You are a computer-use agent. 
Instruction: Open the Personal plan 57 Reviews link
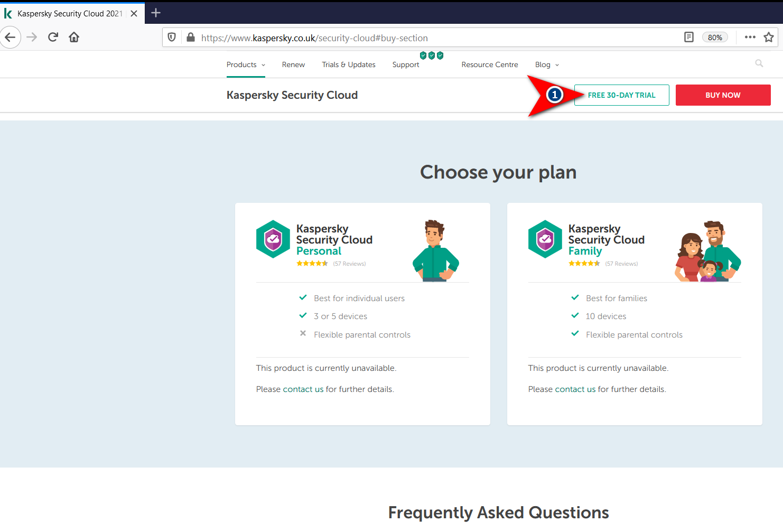tap(350, 264)
